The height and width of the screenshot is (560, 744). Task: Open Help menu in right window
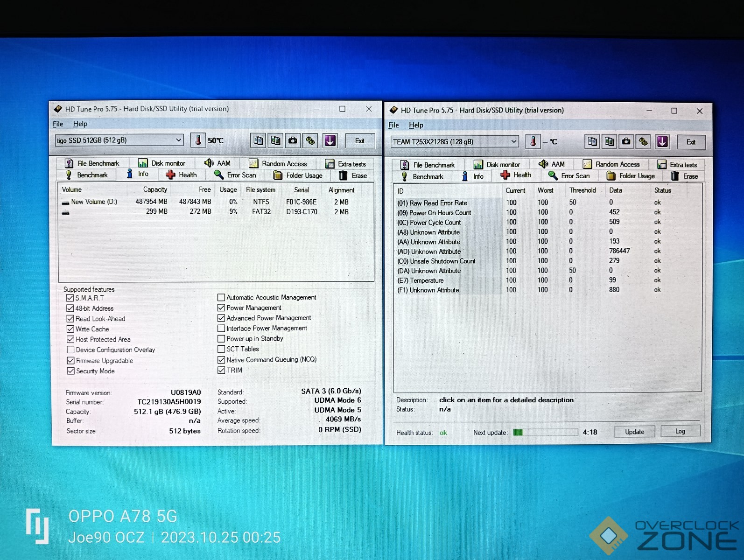416,125
